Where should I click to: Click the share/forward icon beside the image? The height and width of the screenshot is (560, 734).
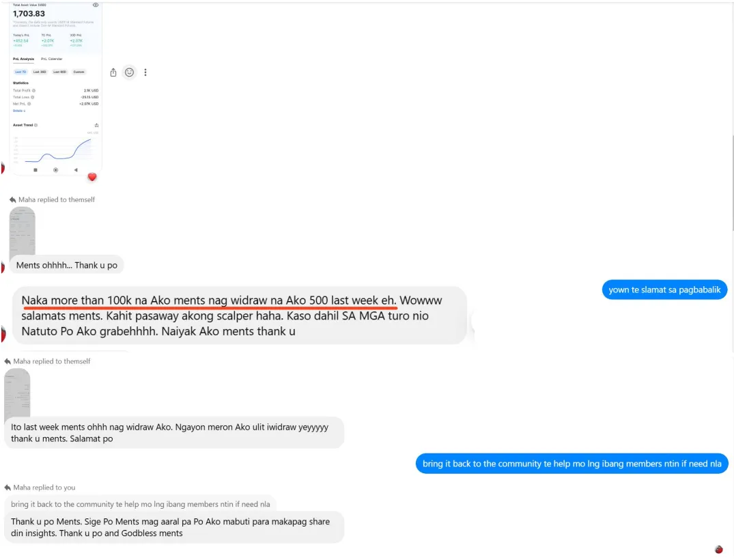tap(113, 72)
